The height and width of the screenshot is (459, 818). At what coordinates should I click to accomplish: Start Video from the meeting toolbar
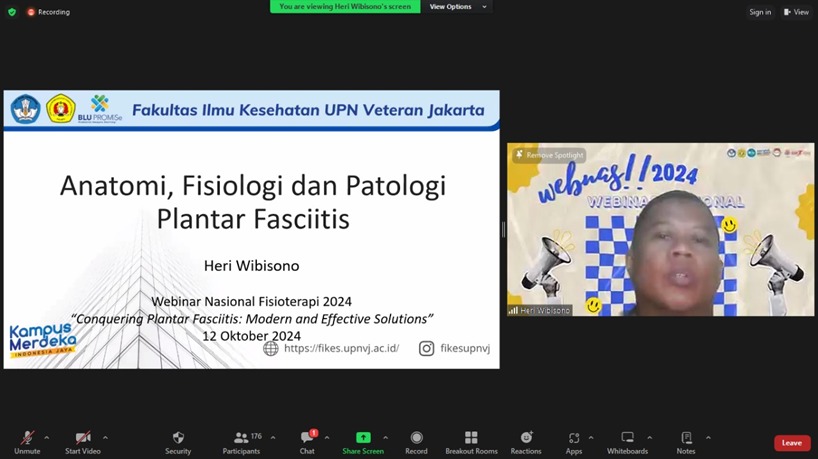coord(83,442)
